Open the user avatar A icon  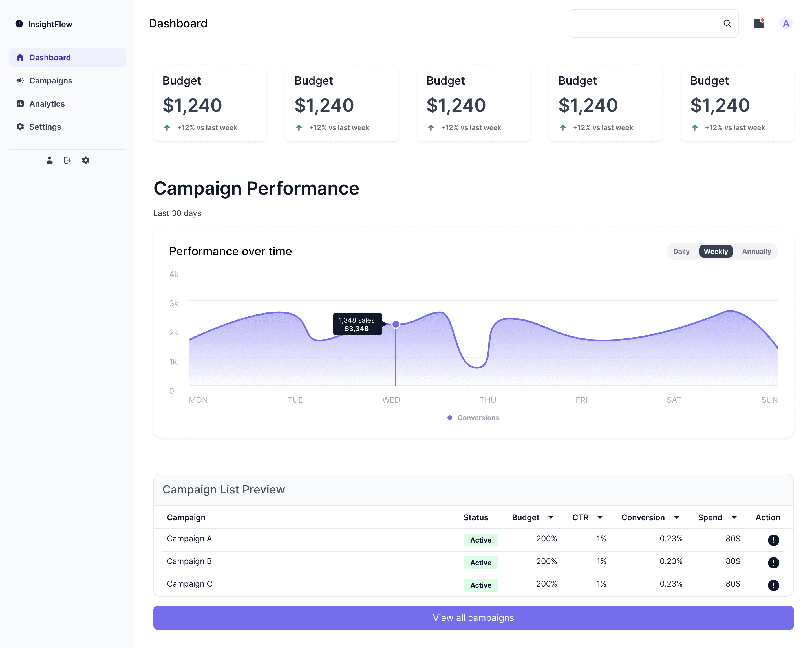point(785,24)
